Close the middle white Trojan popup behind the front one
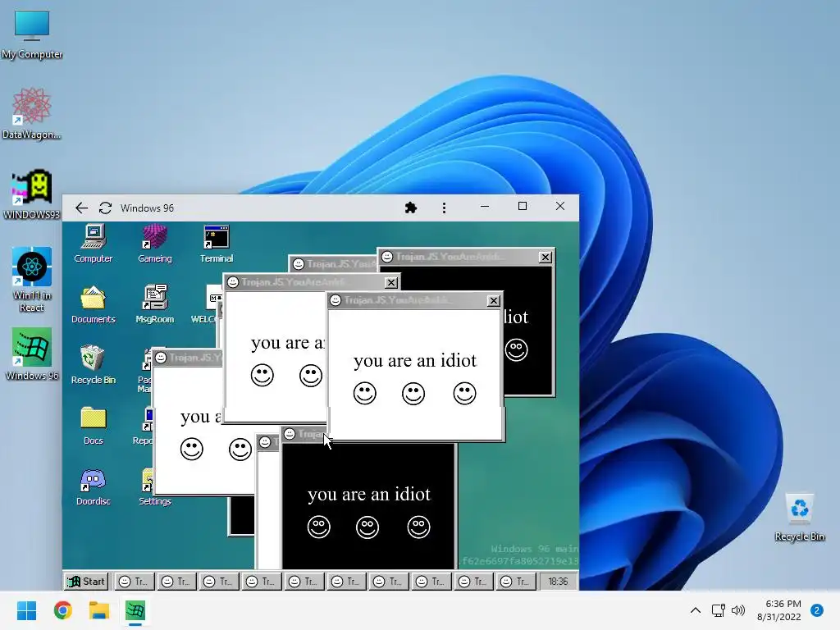 pos(391,282)
